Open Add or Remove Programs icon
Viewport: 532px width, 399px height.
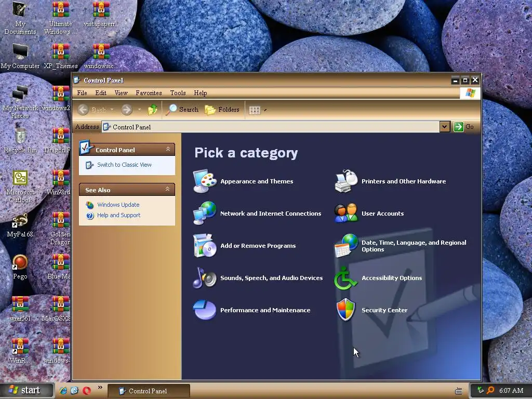(205, 245)
